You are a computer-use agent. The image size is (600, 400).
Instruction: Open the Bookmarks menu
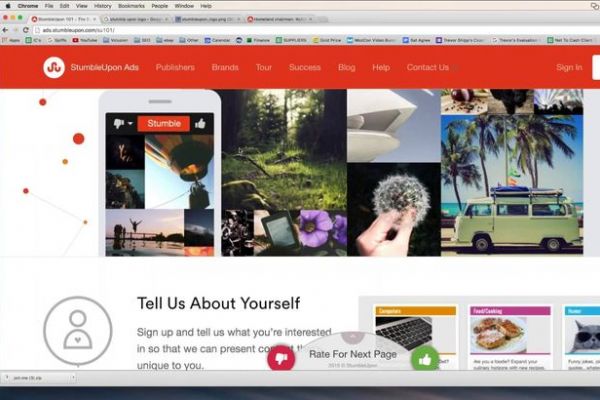[131, 6]
